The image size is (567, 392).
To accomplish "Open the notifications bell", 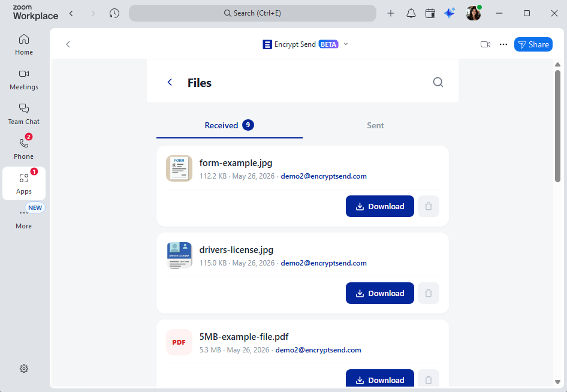I will click(x=411, y=13).
